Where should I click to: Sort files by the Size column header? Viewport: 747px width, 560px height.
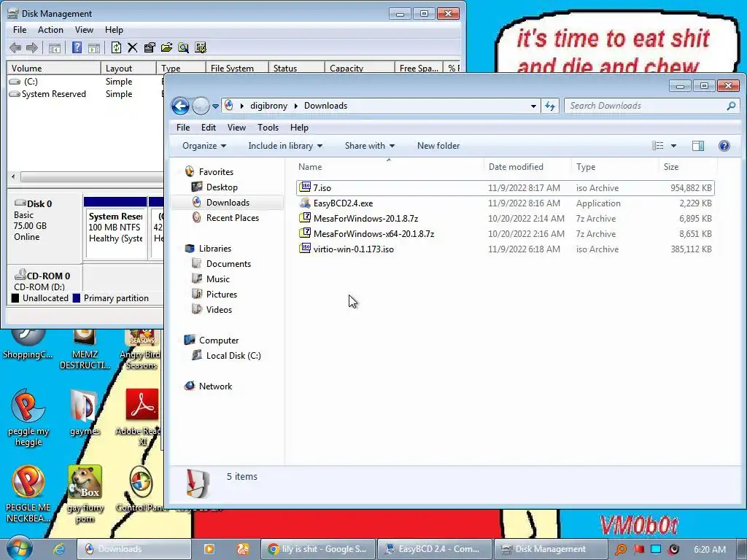687,167
